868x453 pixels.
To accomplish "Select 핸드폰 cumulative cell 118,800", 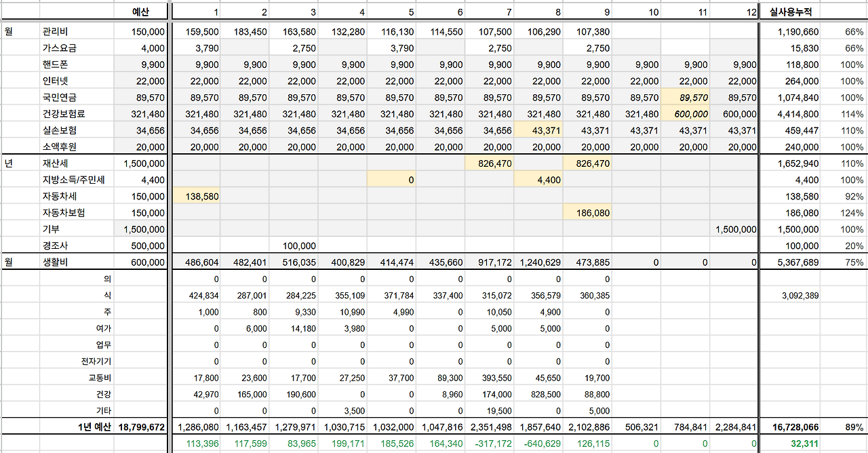I will 802,64.
